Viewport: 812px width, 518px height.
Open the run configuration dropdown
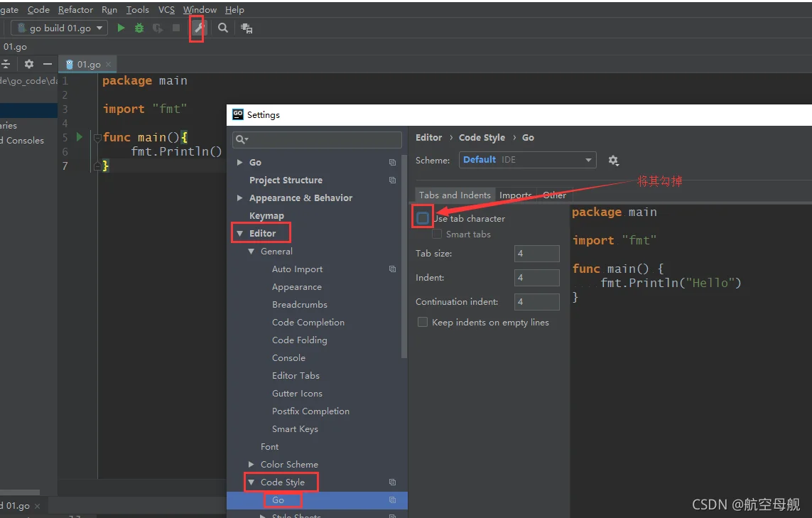[60, 28]
